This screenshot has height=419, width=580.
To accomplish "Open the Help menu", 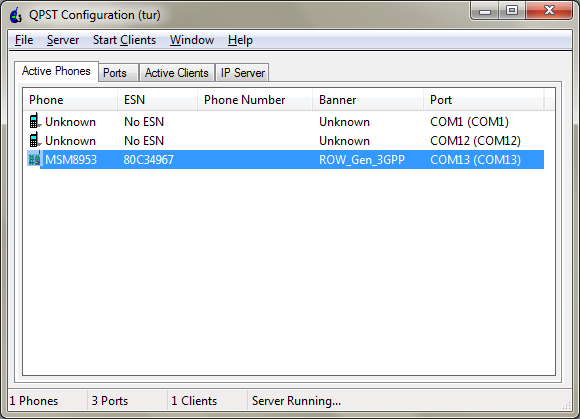I will [x=240, y=40].
